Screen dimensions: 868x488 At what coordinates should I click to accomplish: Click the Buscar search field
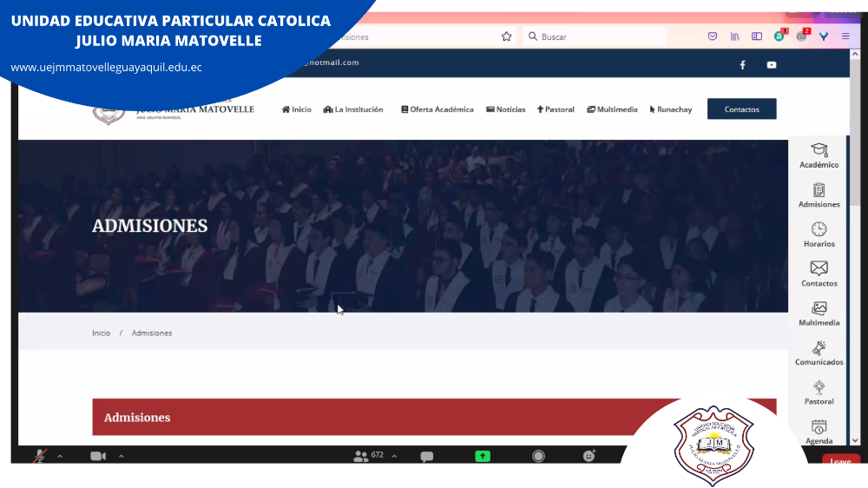[x=595, y=36]
